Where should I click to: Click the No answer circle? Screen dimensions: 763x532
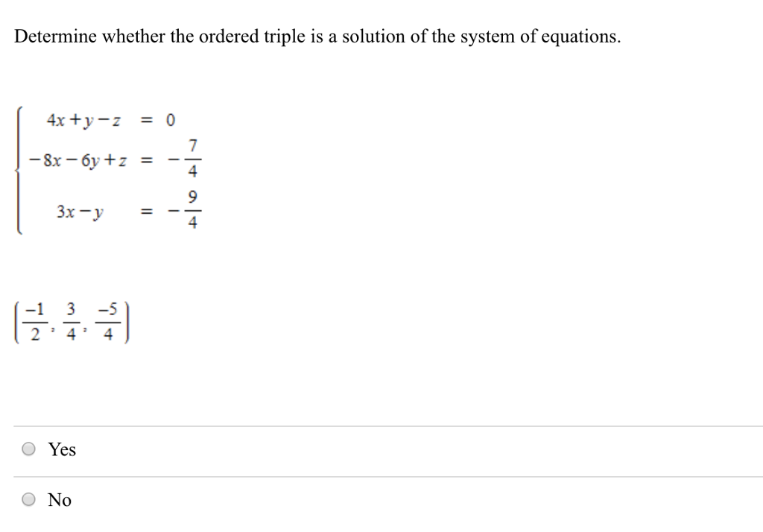click(28, 500)
